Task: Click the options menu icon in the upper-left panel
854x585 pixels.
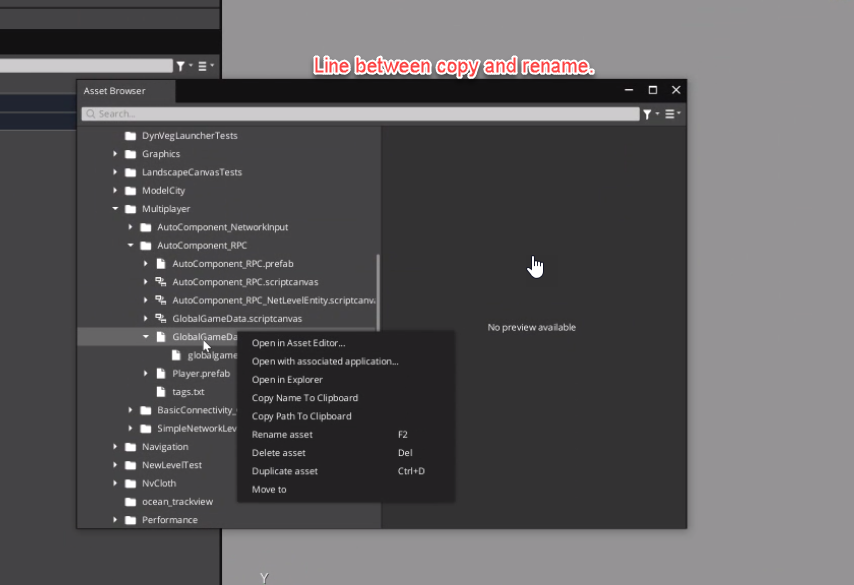Action: 201,65
